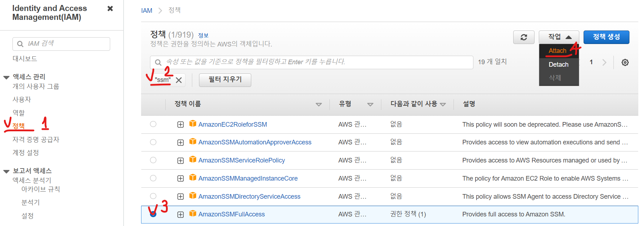The image size is (644, 226).
Task: Click the policy cube icon for AmazonEC2RoleforSSM
Action: pyautogui.click(x=193, y=123)
